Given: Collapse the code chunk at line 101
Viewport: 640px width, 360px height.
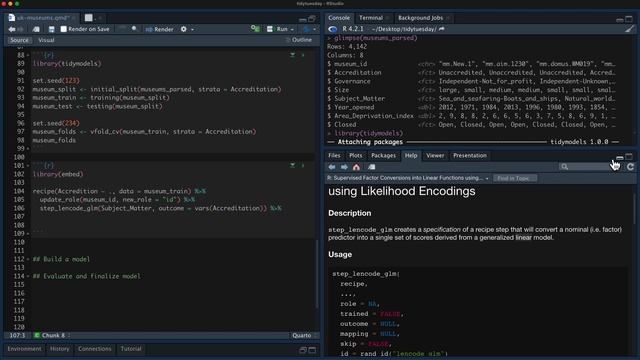Looking at the screenshot, I should pos(28,166).
